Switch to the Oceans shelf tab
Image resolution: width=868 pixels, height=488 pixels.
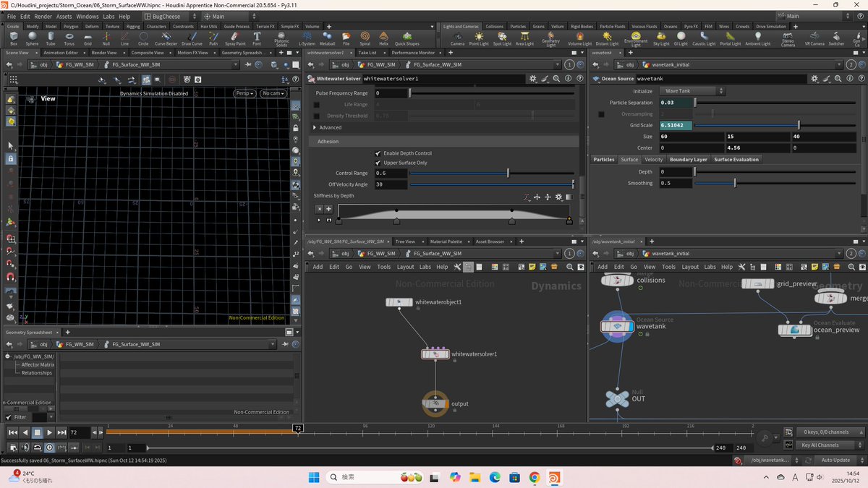pos(671,26)
